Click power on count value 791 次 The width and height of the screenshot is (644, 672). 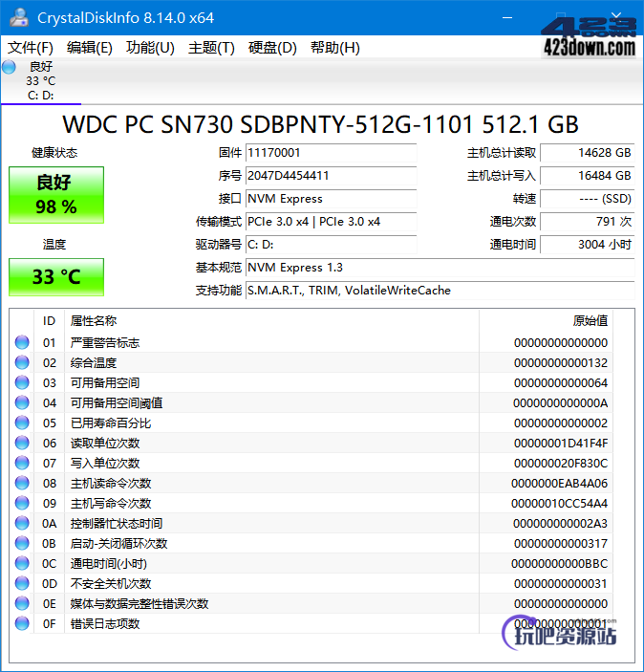click(x=587, y=222)
